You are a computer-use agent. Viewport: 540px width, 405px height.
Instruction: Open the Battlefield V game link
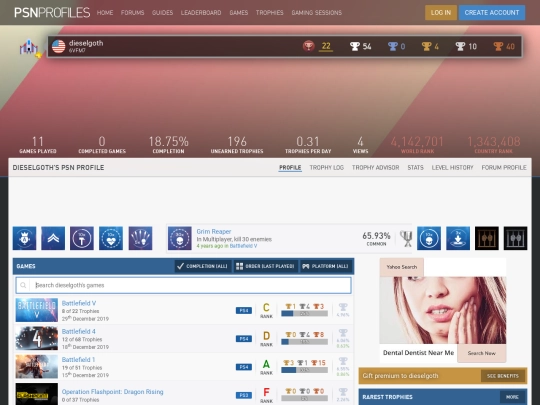79,303
